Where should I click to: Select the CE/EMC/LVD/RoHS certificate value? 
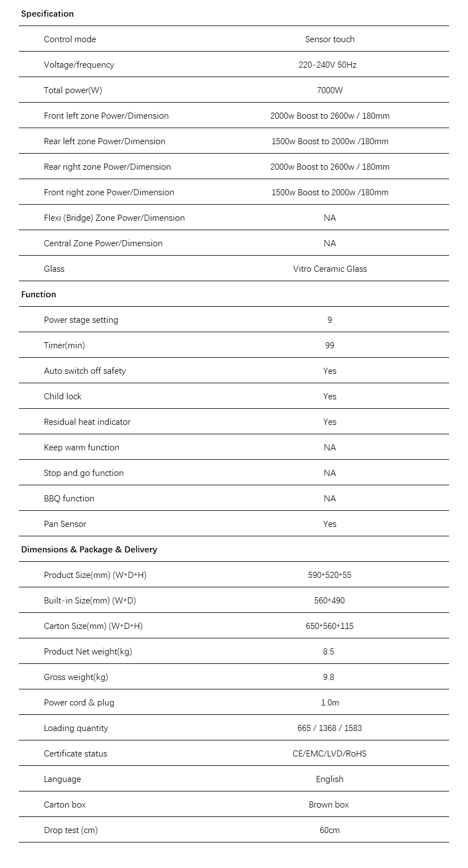(330, 754)
